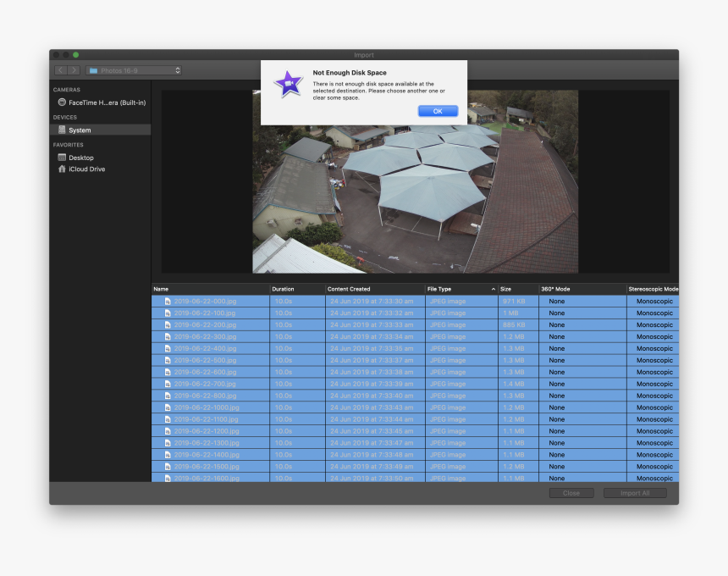Click the Import All button

[635, 493]
